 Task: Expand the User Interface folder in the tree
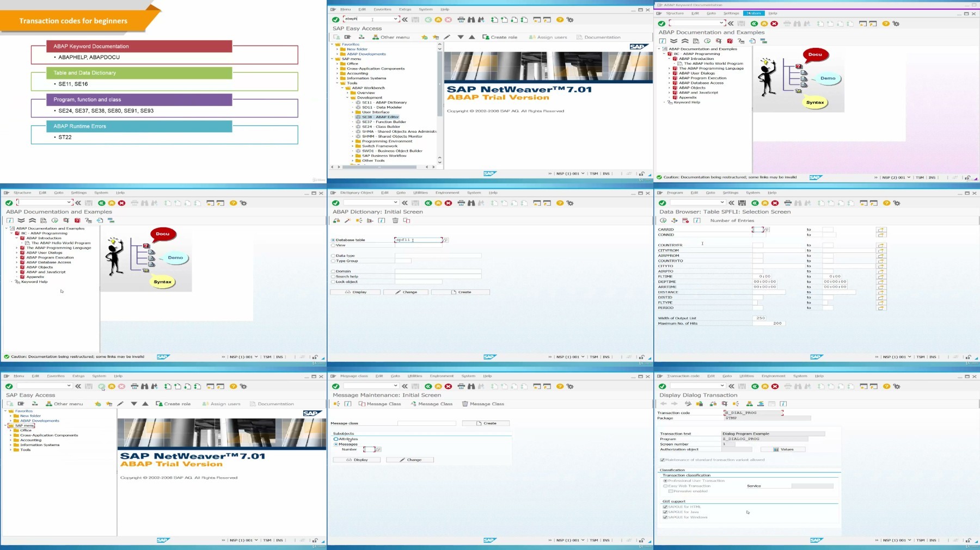click(x=353, y=112)
